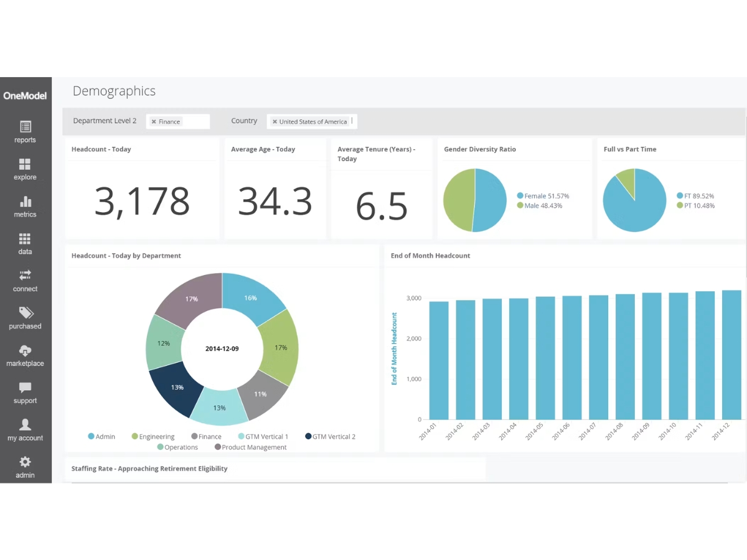Toggle PT legend entry in Full vs Part Time

695,205
